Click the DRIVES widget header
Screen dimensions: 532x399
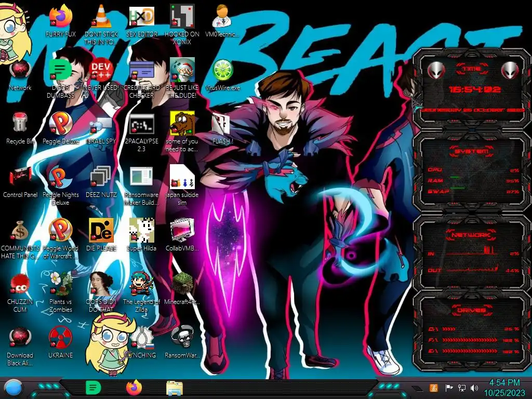coord(471,310)
